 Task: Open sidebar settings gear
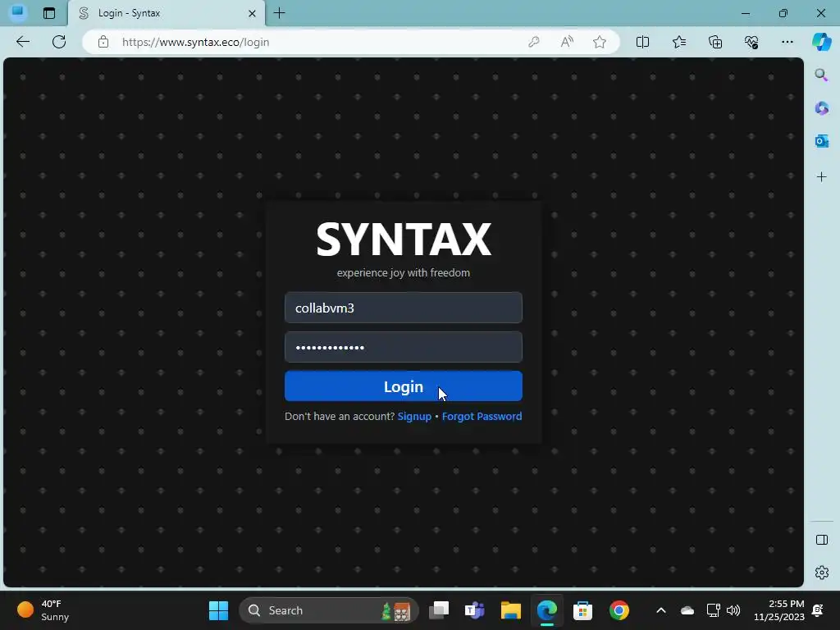[x=822, y=573]
